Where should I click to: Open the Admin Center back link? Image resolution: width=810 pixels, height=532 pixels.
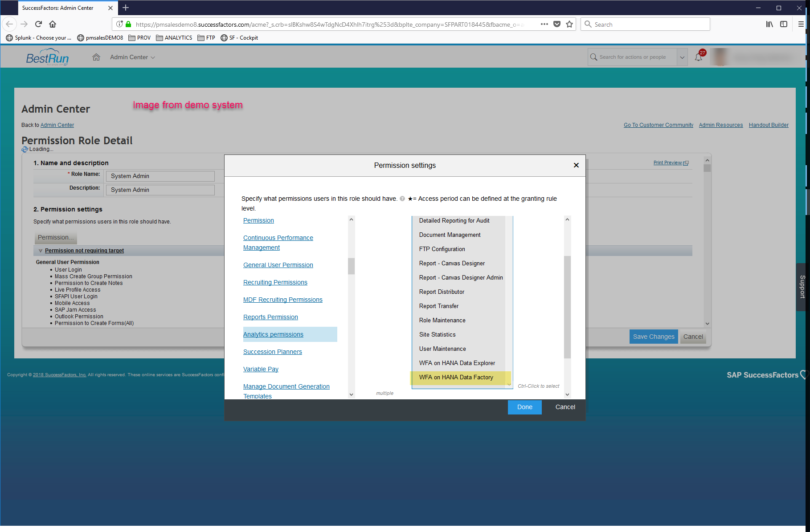point(57,125)
